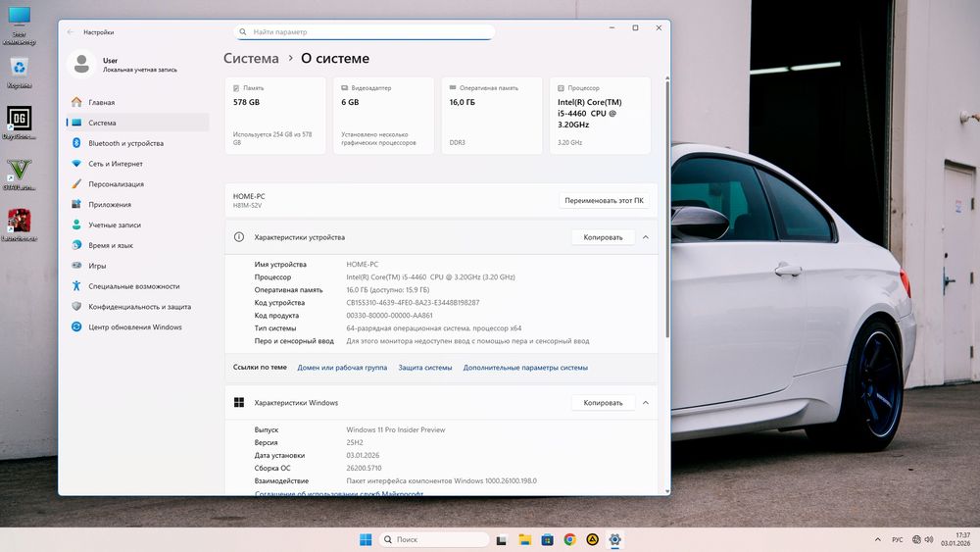Open Учетные записи settings
The height and width of the screenshot is (552, 980).
click(x=137, y=226)
